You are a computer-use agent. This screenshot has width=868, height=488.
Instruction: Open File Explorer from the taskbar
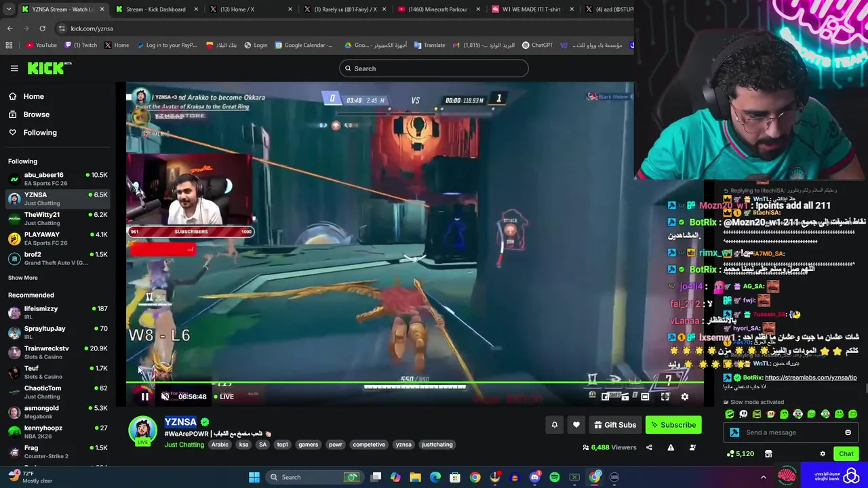tap(416, 477)
